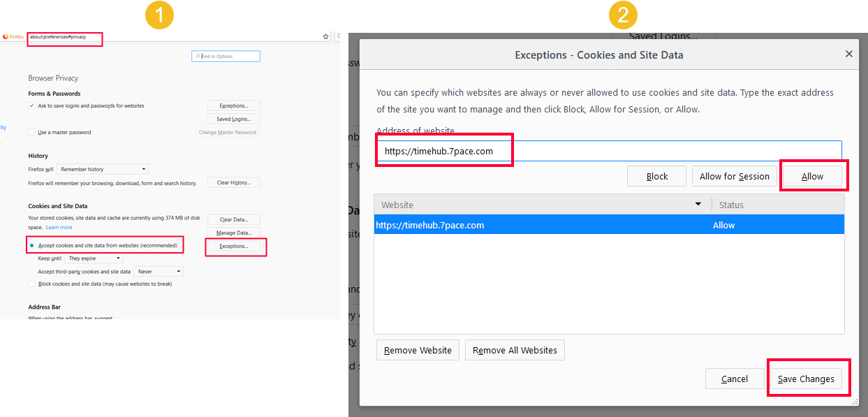Click the Cookies and Site Data section heading
Image resolution: width=868 pixels, height=417 pixels.
coord(58,206)
